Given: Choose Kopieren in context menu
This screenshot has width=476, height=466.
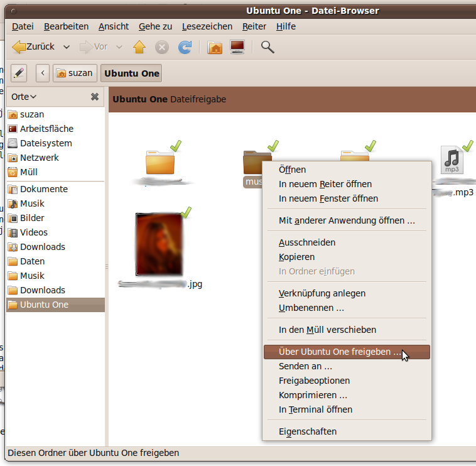Looking at the screenshot, I should (347, 257).
